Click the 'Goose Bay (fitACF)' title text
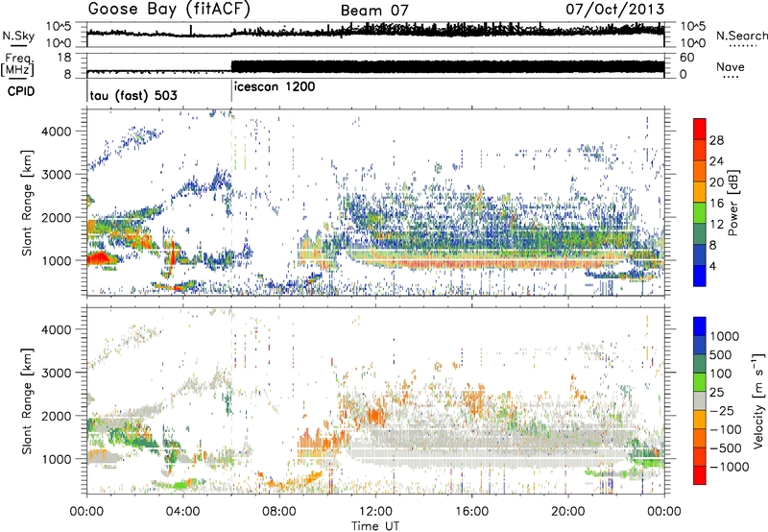The image size is (768, 532). (x=170, y=10)
